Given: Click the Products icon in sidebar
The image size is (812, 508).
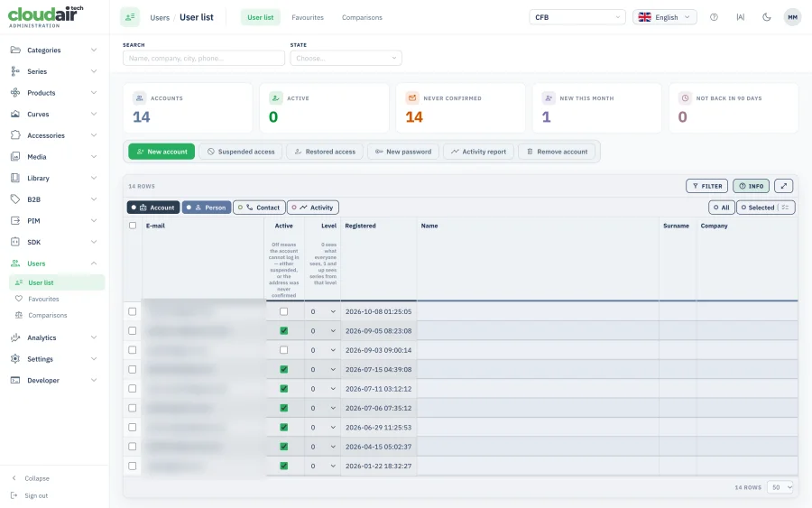Looking at the screenshot, I should tap(15, 93).
